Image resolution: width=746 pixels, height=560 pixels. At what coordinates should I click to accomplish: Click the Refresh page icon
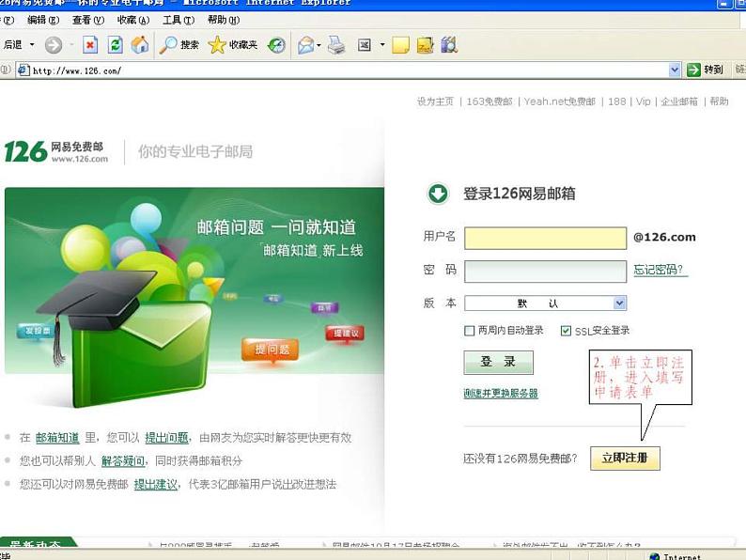pos(116,45)
